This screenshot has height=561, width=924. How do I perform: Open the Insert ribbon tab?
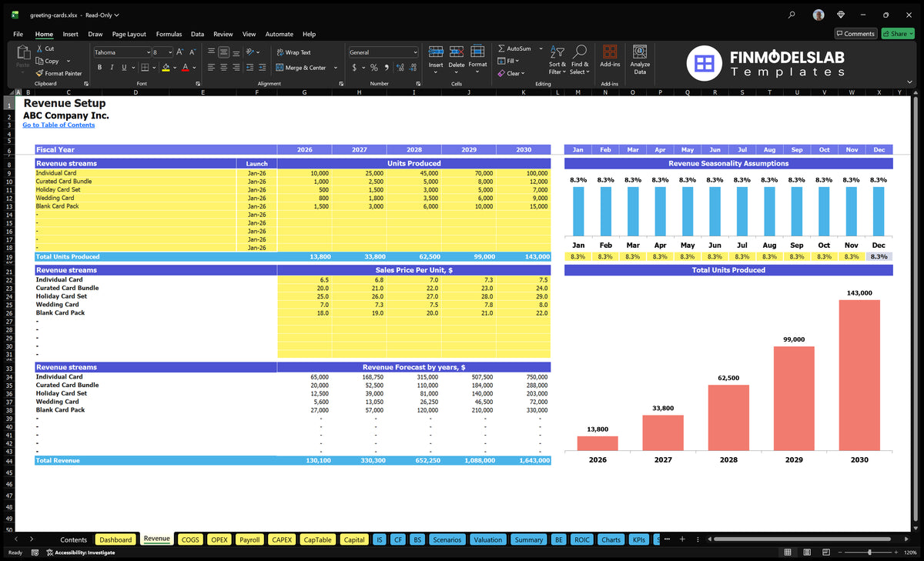(70, 34)
